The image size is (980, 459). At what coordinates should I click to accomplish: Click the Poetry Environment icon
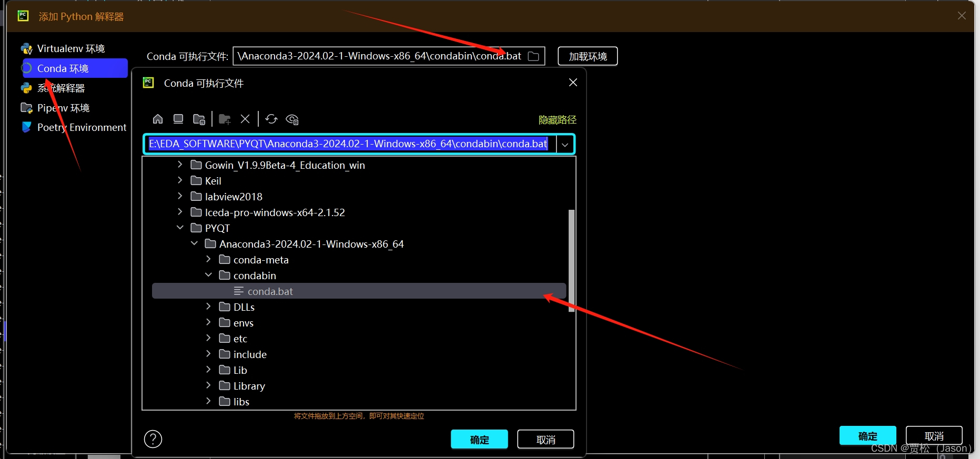click(26, 127)
